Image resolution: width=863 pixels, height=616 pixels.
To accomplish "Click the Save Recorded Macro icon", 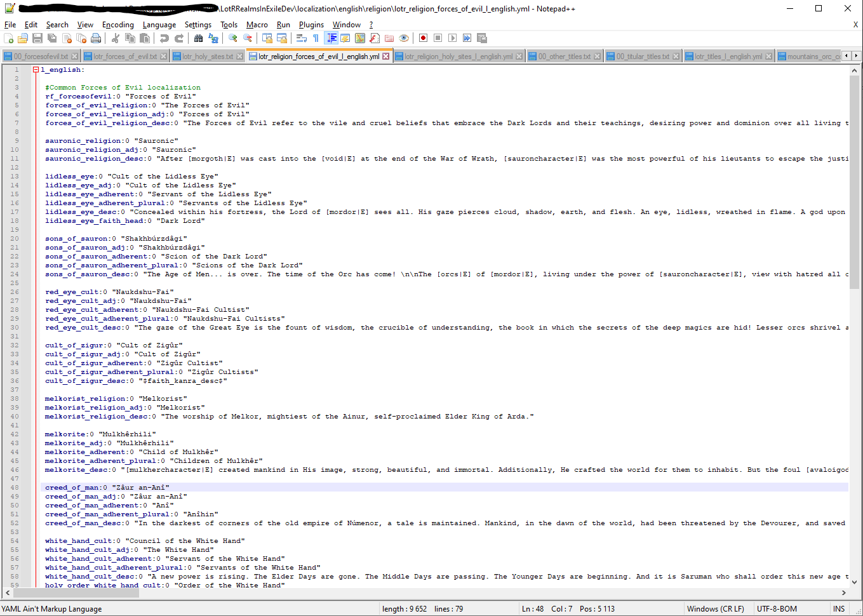I will pyautogui.click(x=482, y=39).
